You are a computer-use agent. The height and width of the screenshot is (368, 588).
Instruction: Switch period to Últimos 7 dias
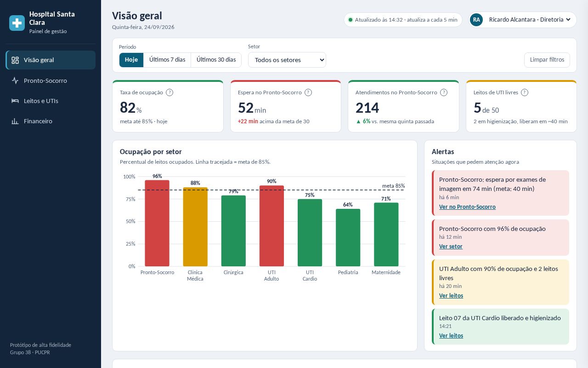[x=167, y=60]
